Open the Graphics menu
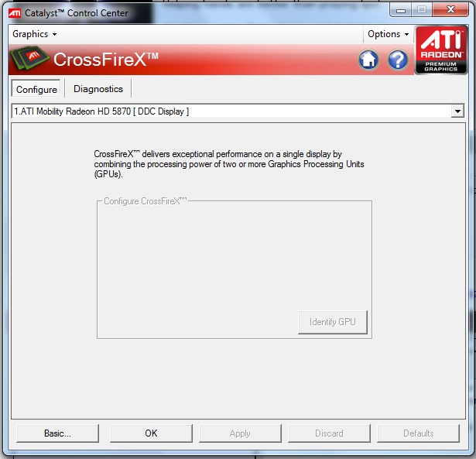This screenshot has width=476, height=459. pyautogui.click(x=34, y=34)
